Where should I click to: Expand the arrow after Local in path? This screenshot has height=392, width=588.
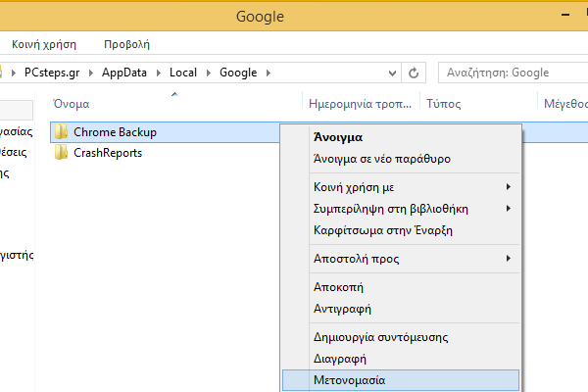click(209, 73)
